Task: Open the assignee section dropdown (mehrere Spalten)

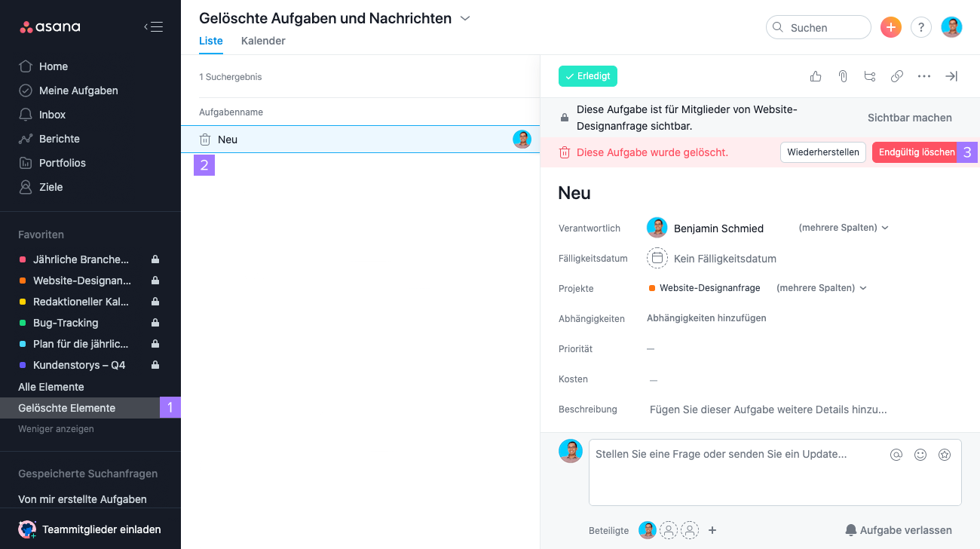Action: point(844,228)
